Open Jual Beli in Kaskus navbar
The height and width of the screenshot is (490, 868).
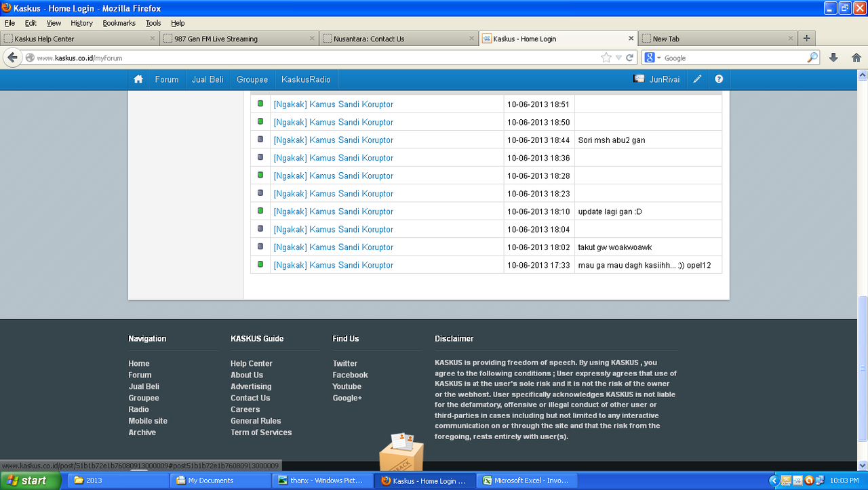point(208,79)
